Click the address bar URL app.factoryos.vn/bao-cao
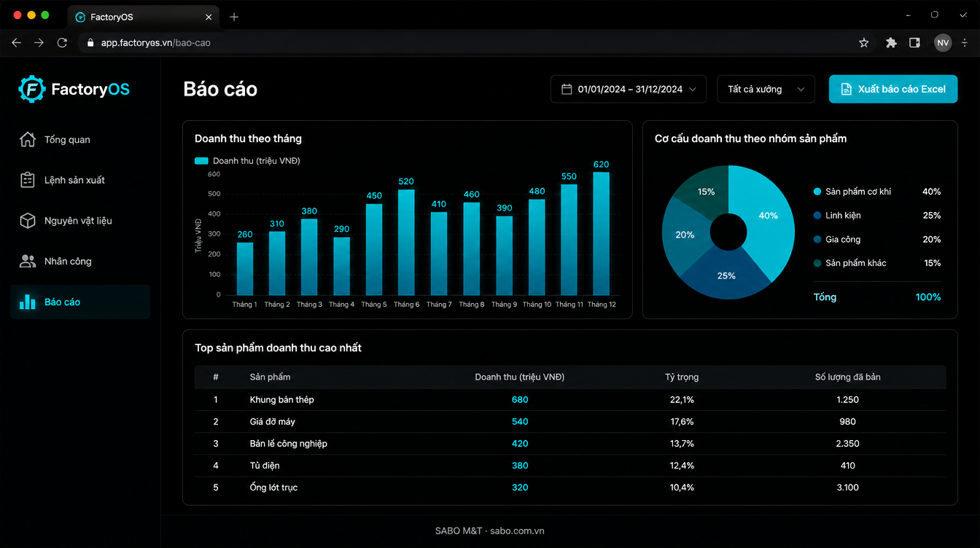 pos(155,43)
